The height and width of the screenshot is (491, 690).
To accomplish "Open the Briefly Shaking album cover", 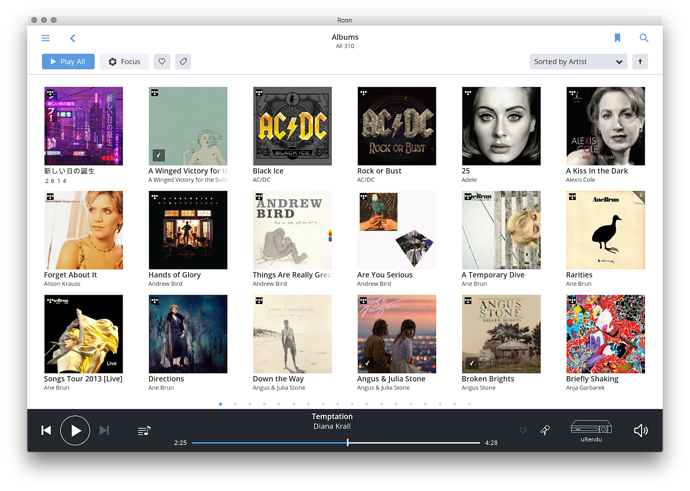I will pyautogui.click(x=606, y=334).
